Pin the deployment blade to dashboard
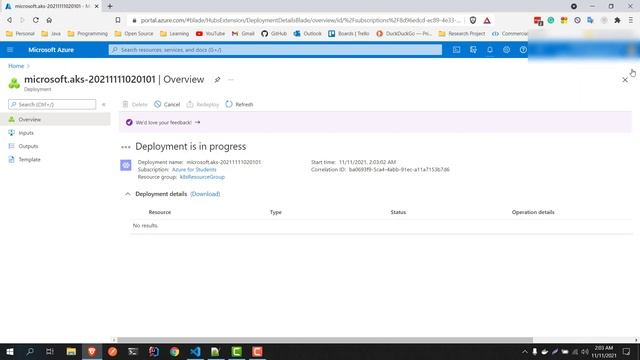Image resolution: width=640 pixels, height=360 pixels. point(217,80)
